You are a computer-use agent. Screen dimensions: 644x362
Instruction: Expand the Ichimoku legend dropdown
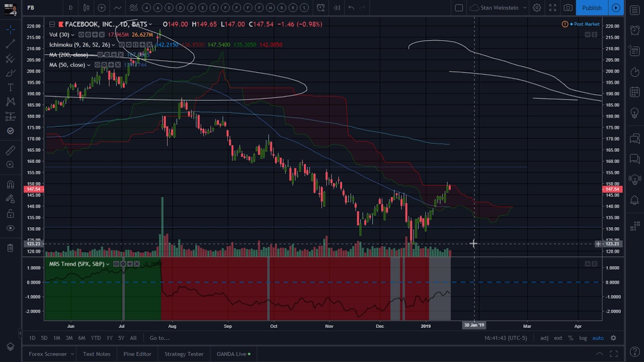pos(113,45)
